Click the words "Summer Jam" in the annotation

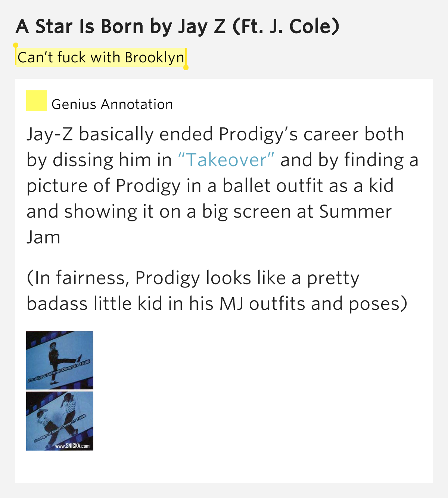pos(209,224)
